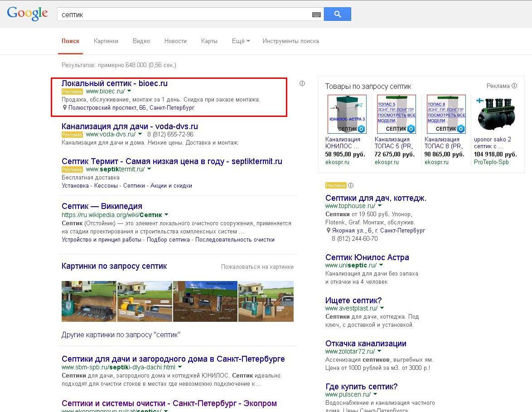Click info icon beside yellow Реклама badge in sidebar
The image size is (532, 412).
(x=351, y=185)
